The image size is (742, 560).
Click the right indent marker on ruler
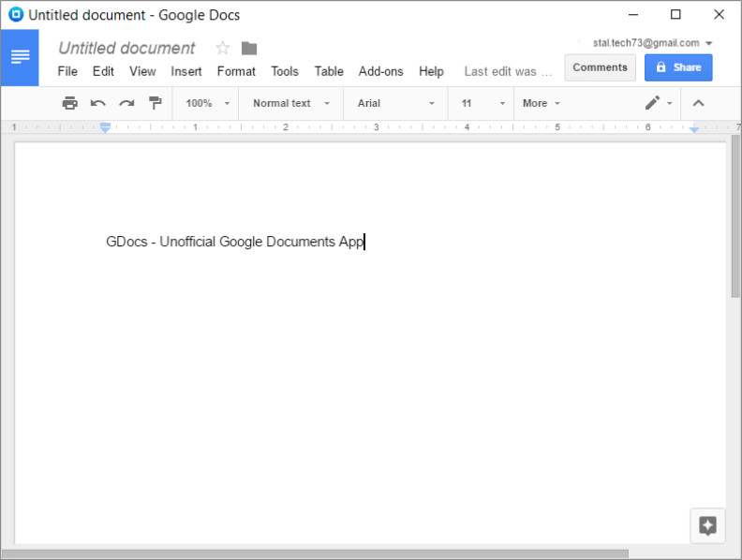click(693, 129)
